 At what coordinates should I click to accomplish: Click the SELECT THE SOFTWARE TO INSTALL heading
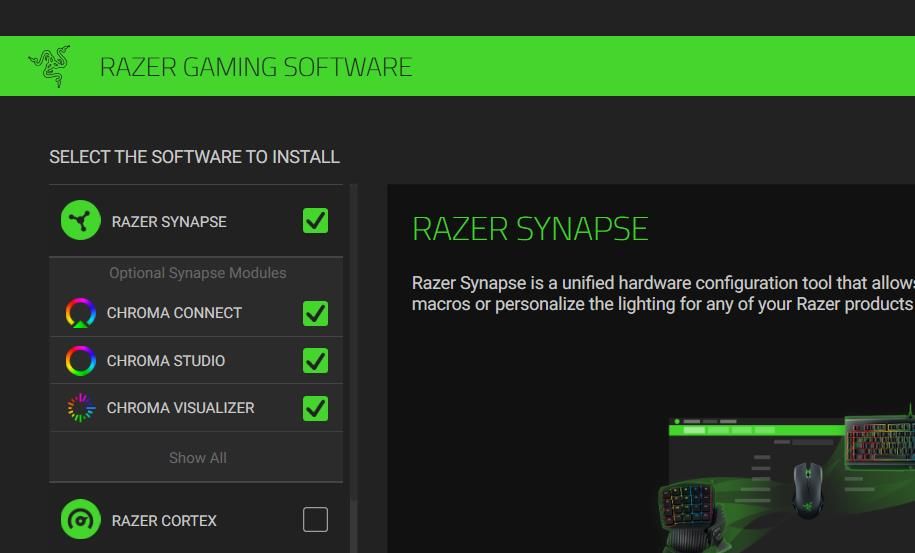194,157
